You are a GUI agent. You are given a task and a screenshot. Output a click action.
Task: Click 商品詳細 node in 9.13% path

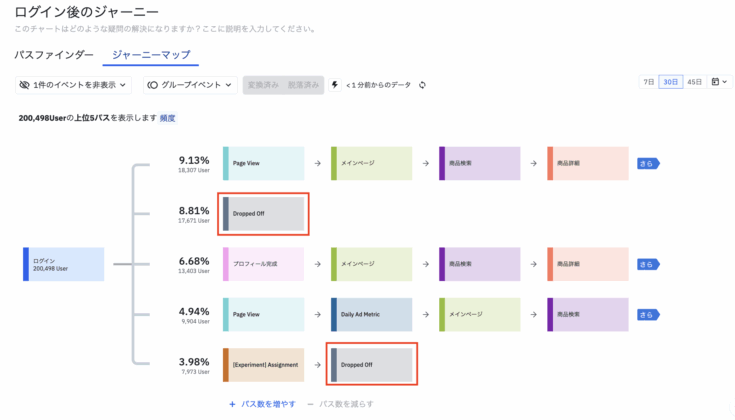588,163
